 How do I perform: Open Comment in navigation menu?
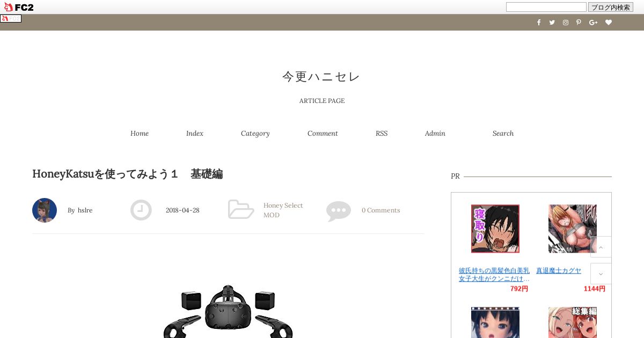pyautogui.click(x=323, y=133)
